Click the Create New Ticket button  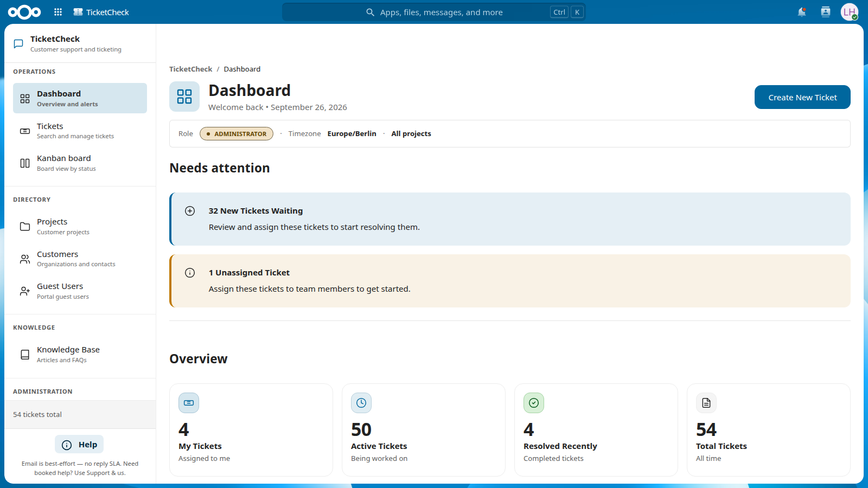point(802,97)
